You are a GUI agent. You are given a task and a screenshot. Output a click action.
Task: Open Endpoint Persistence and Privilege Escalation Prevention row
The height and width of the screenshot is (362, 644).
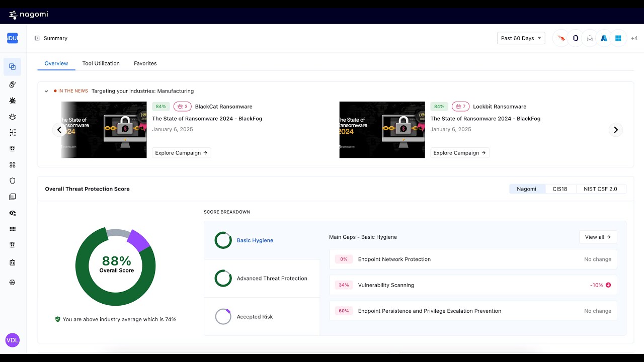click(473, 311)
